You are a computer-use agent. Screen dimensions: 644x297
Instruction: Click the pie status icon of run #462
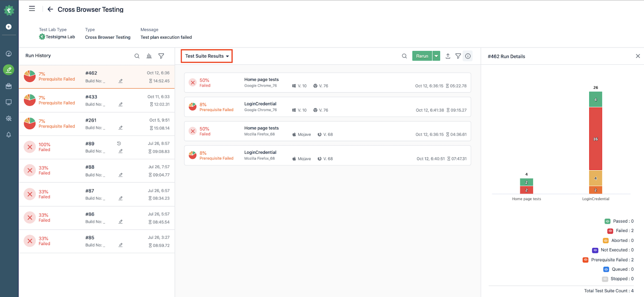click(x=30, y=76)
